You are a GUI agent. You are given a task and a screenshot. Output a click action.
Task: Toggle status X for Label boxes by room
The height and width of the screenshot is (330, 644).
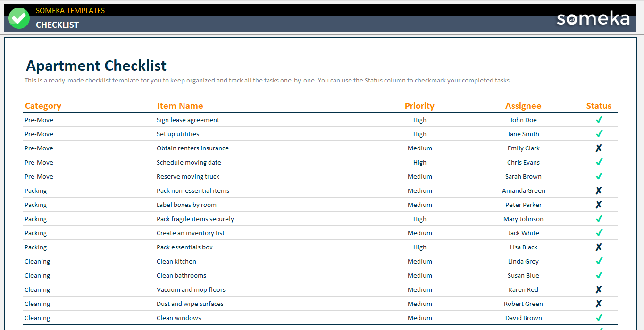[599, 205]
